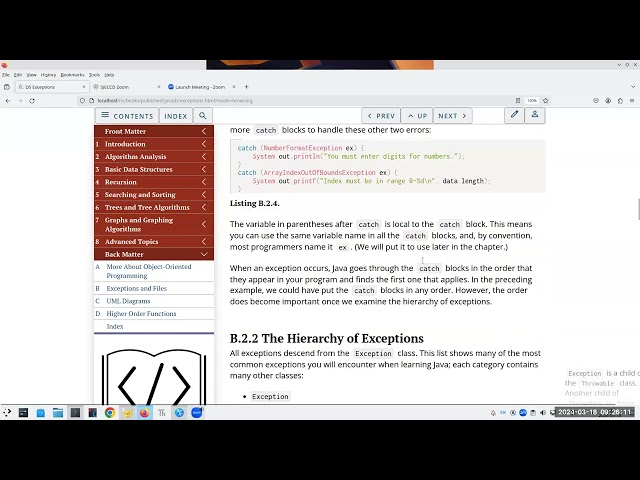Collapse the Back Matter section chevron
Viewport: 640px width, 480px height.
tap(204, 254)
